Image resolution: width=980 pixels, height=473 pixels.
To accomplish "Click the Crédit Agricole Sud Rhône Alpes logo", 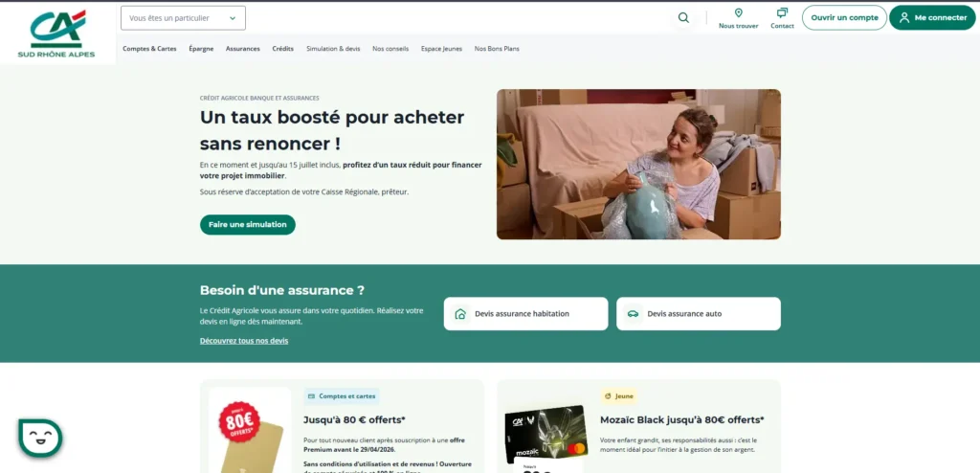I will click(x=56, y=34).
